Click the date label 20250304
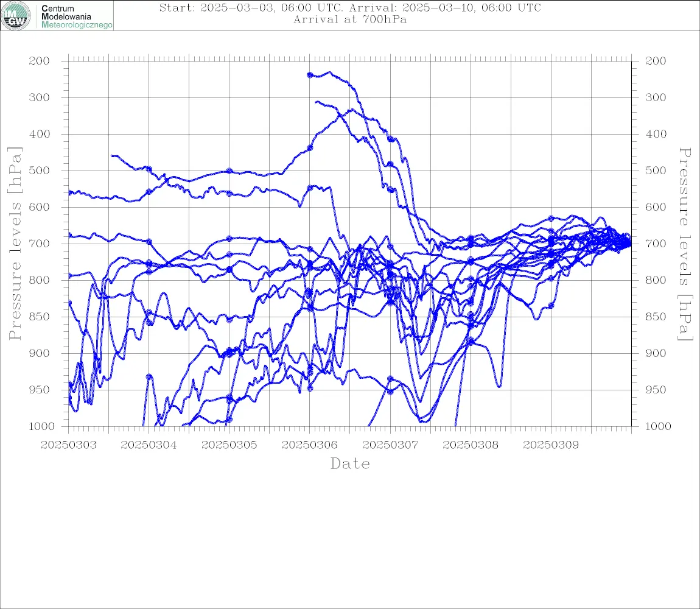Image resolution: width=700 pixels, height=609 pixels. [x=149, y=445]
